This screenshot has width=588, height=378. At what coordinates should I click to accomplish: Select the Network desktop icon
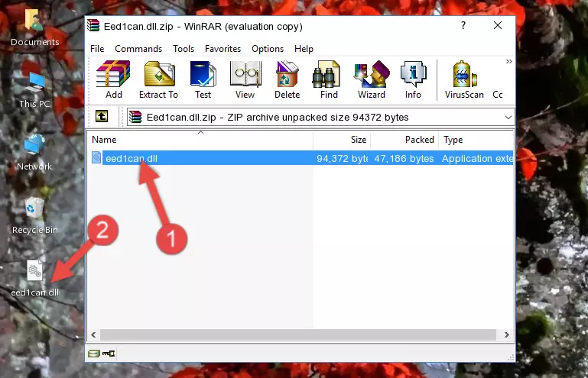[34, 153]
